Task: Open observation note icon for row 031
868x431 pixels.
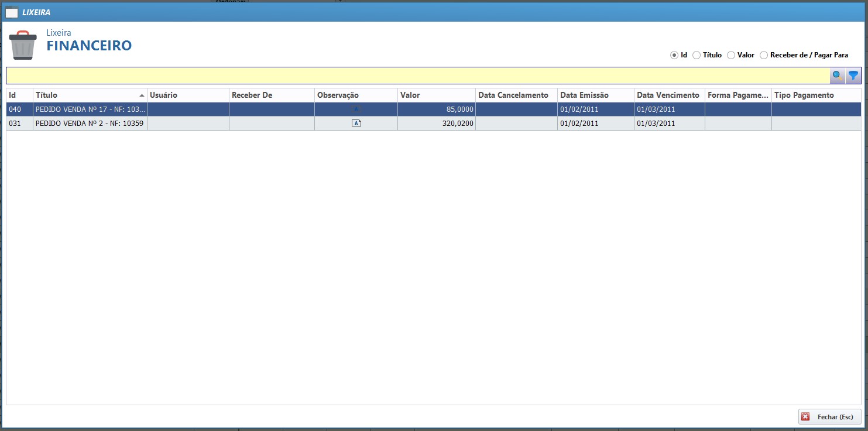Action: tap(356, 123)
